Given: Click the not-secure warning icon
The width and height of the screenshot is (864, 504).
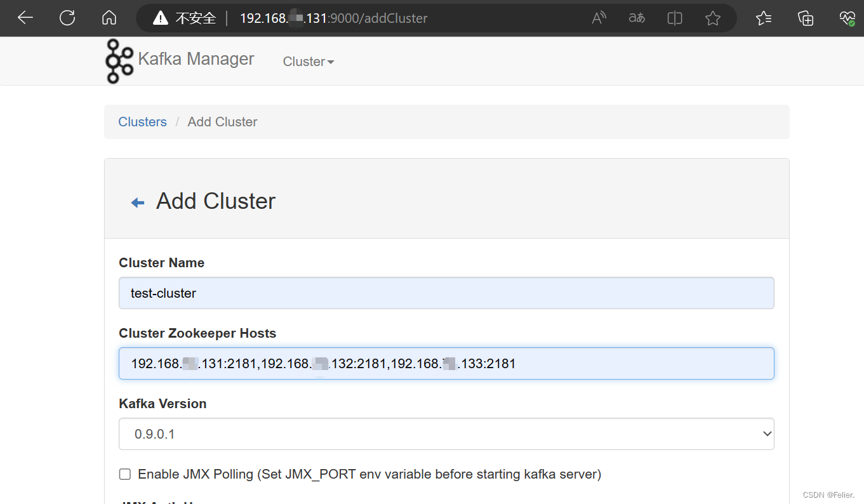Looking at the screenshot, I should tap(161, 18).
